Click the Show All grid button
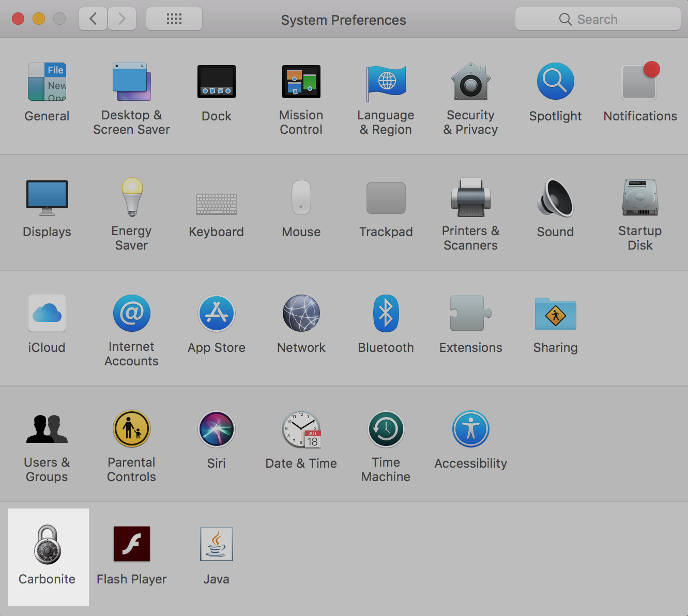This screenshot has height=616, width=688. [174, 19]
